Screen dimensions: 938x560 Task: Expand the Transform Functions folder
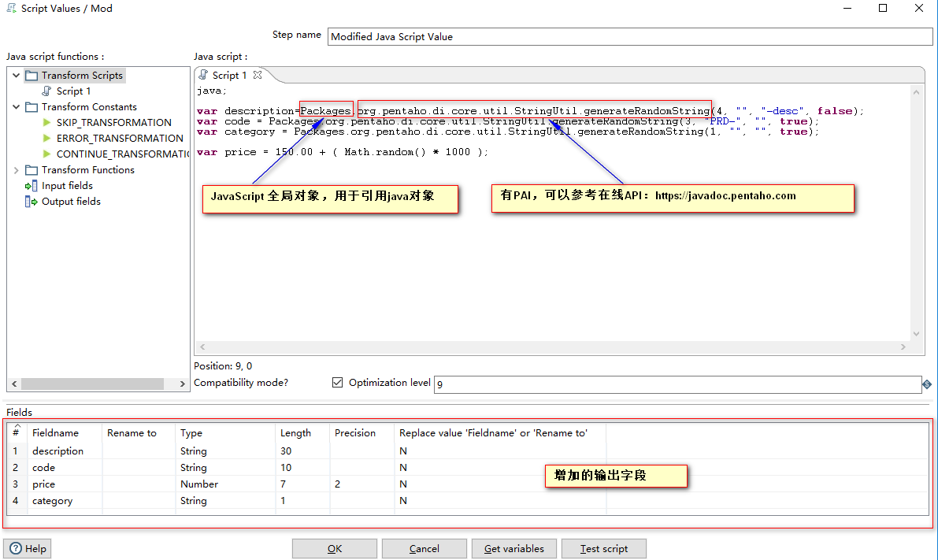point(14,169)
